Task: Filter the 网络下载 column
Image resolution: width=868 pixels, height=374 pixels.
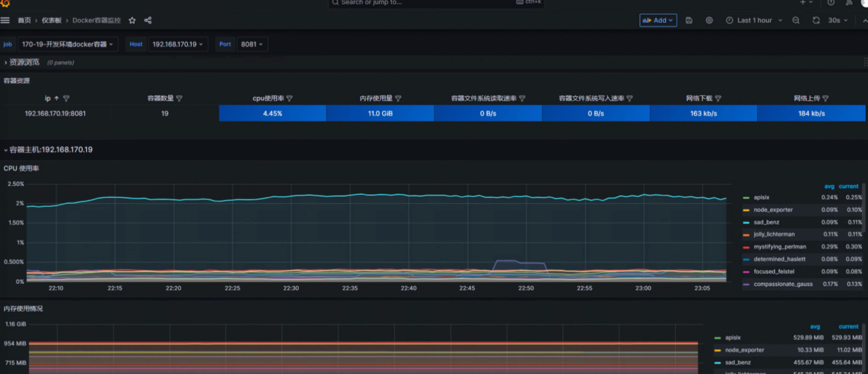Action: coord(718,99)
